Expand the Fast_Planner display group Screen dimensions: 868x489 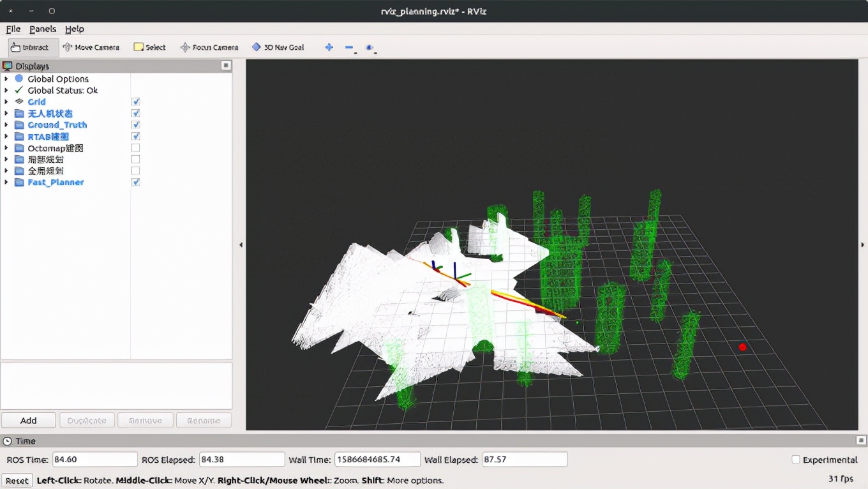click(6, 182)
